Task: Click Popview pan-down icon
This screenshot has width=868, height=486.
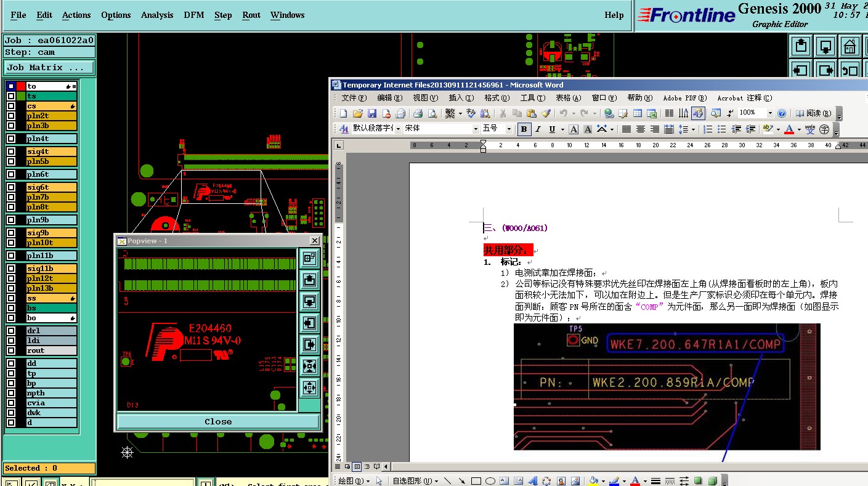Action: (309, 301)
